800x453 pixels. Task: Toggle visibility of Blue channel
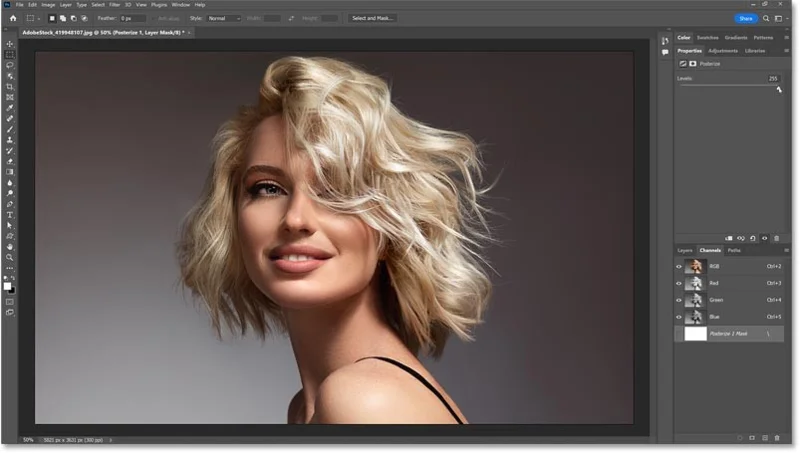679,317
